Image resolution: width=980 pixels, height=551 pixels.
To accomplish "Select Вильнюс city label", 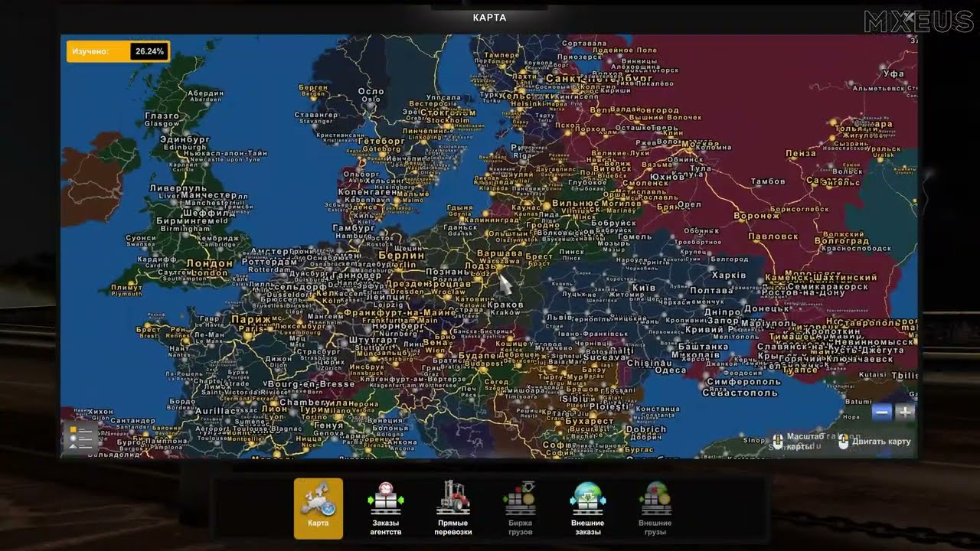I will 575,204.
